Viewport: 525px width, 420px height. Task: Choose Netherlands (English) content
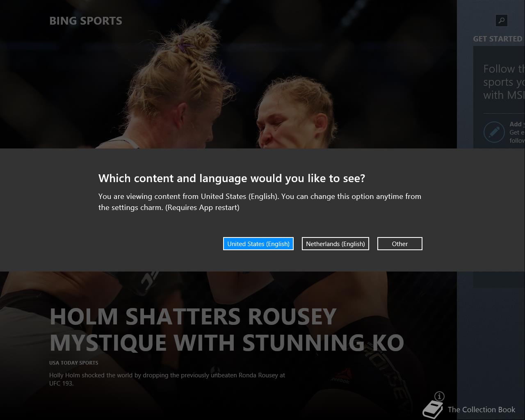pyautogui.click(x=336, y=244)
